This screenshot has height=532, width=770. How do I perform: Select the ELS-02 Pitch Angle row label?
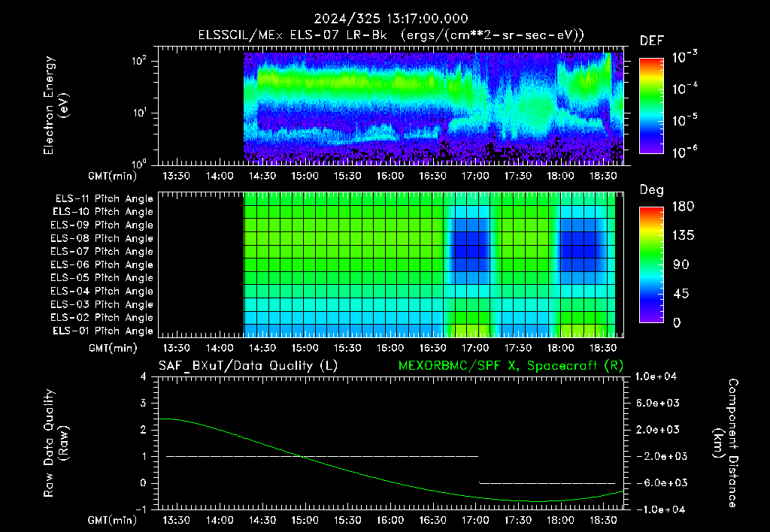pyautogui.click(x=102, y=318)
